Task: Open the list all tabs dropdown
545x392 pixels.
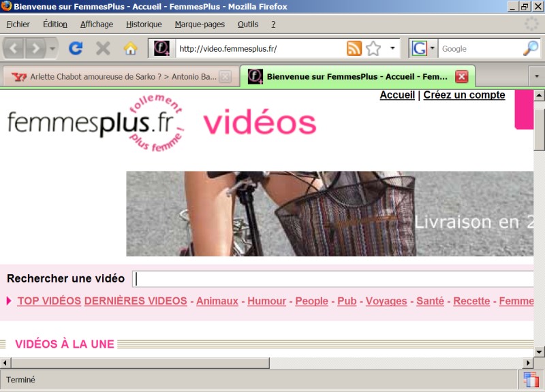Action: [x=536, y=76]
